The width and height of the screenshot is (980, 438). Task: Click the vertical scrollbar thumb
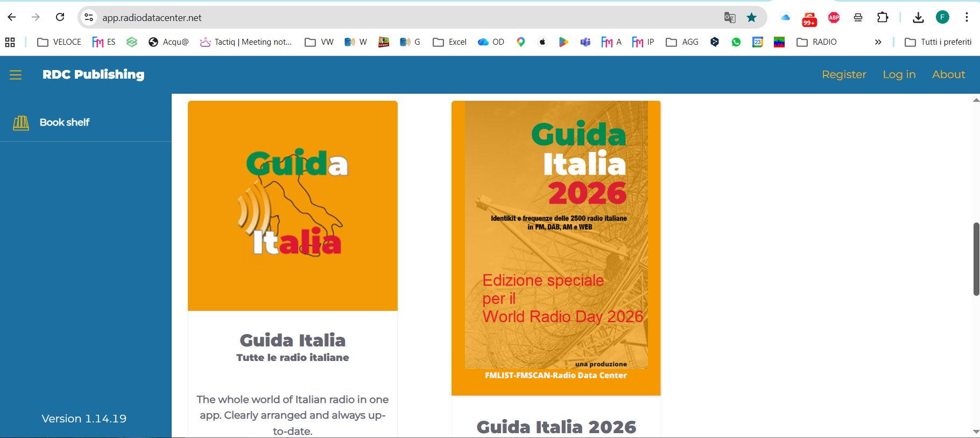pyautogui.click(x=976, y=259)
